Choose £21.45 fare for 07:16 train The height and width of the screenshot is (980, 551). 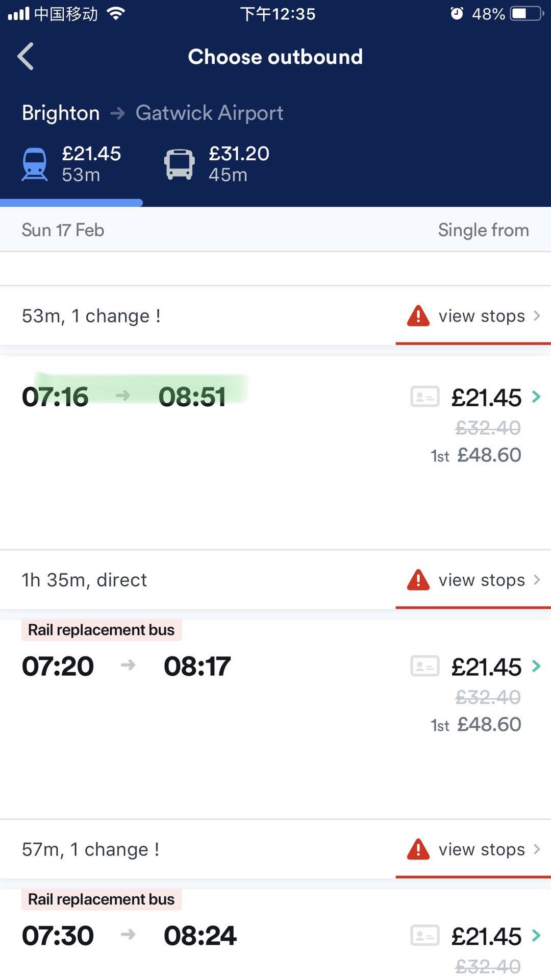[487, 398]
